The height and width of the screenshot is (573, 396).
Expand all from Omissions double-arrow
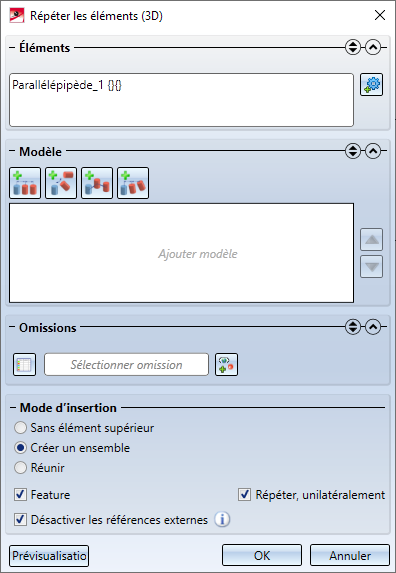(353, 327)
